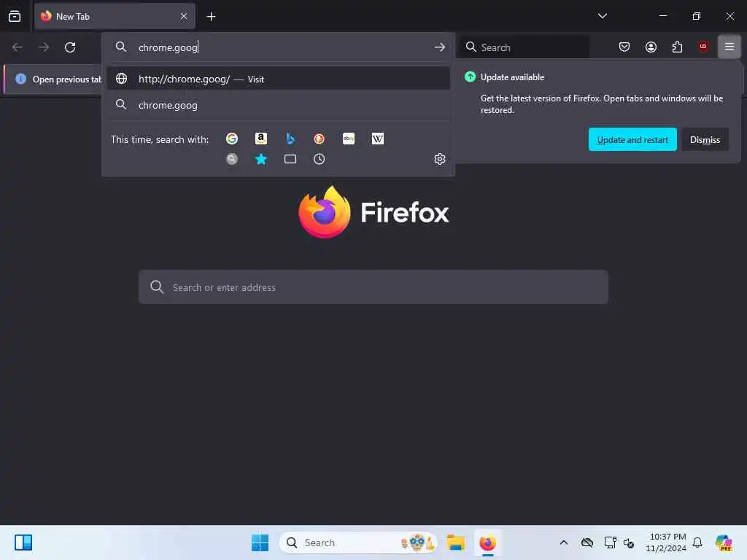The width and height of the screenshot is (747, 560).
Task: Search this time with Wikipedia
Action: tap(378, 139)
